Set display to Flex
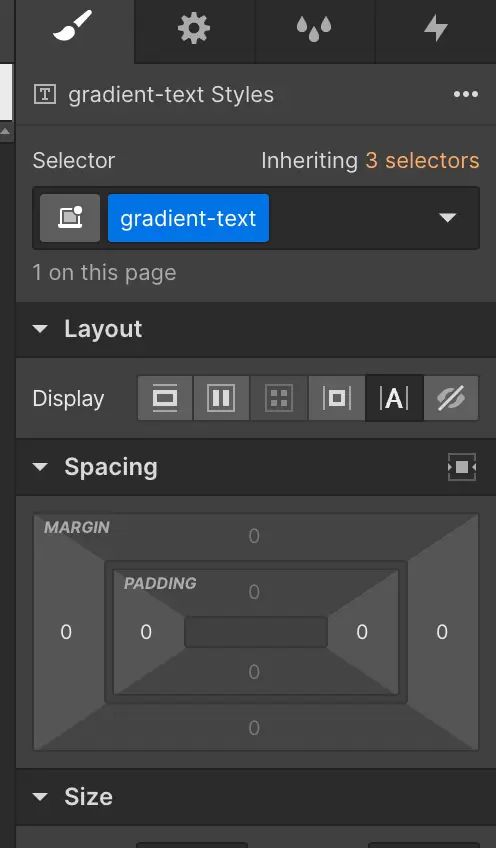The image size is (496, 848). point(221,399)
